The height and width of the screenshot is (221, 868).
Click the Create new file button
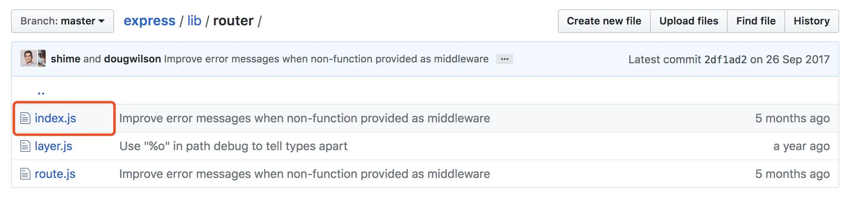pyautogui.click(x=604, y=21)
